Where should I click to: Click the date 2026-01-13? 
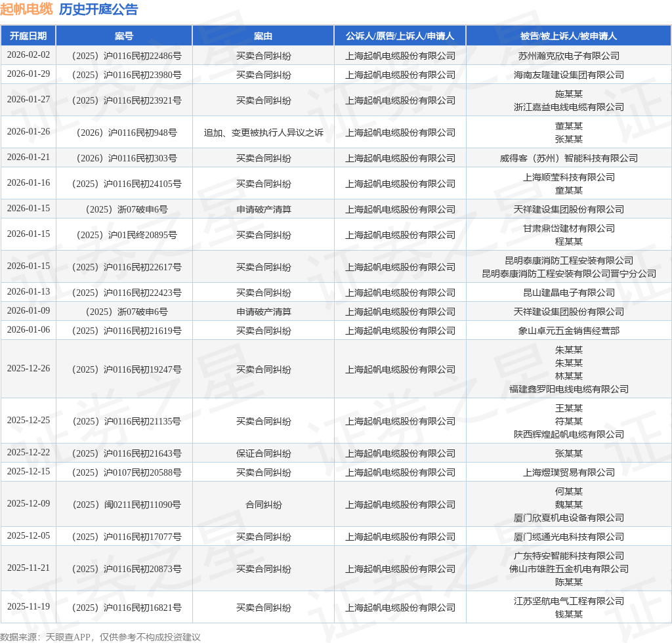tap(28, 292)
